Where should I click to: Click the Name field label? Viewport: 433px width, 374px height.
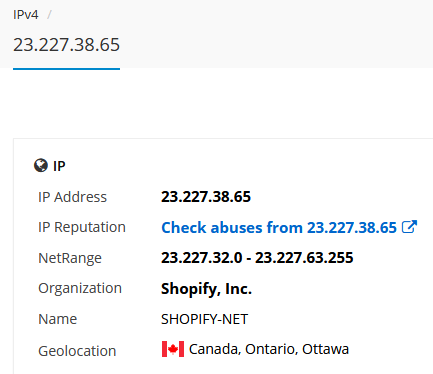(x=58, y=319)
